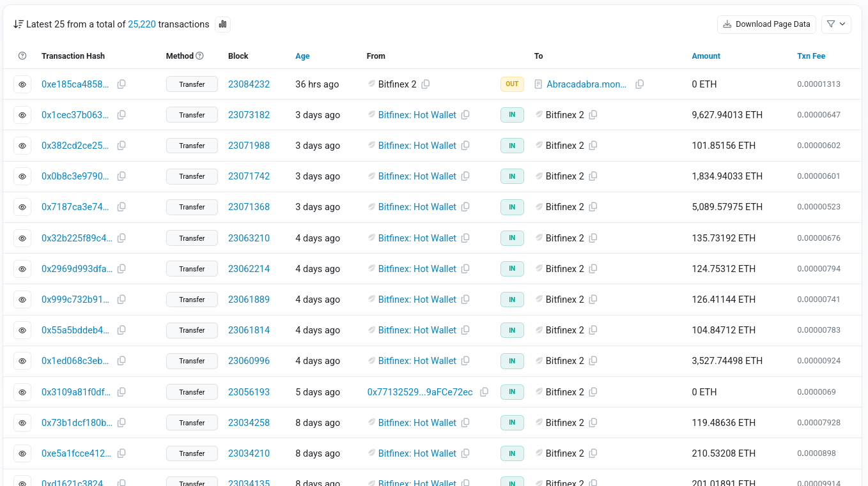The width and height of the screenshot is (868, 486).
Task: Click question mark icon in first column header
Action: tap(22, 56)
